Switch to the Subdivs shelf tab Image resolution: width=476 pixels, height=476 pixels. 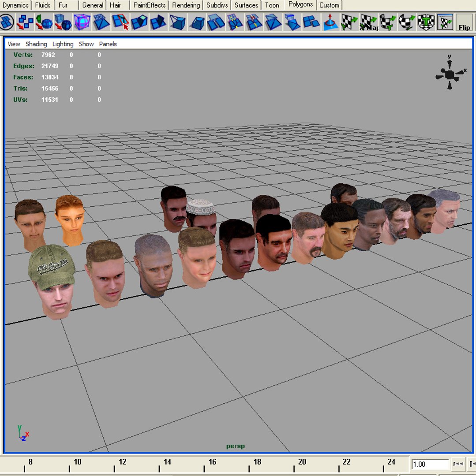217,5
